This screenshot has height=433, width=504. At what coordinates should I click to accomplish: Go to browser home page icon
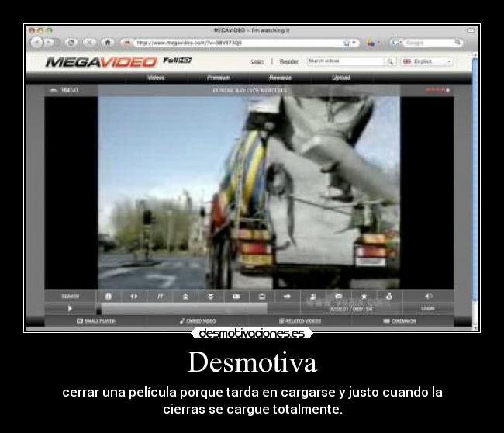coord(108,43)
